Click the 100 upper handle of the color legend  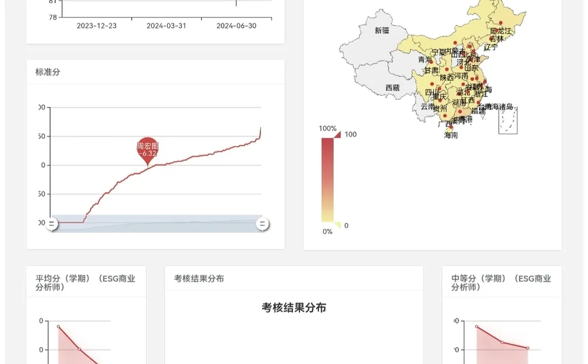point(337,134)
